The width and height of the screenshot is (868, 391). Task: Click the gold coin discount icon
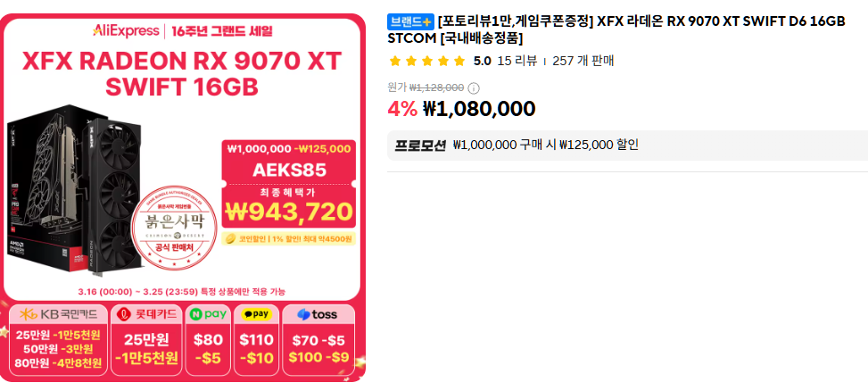coord(232,238)
